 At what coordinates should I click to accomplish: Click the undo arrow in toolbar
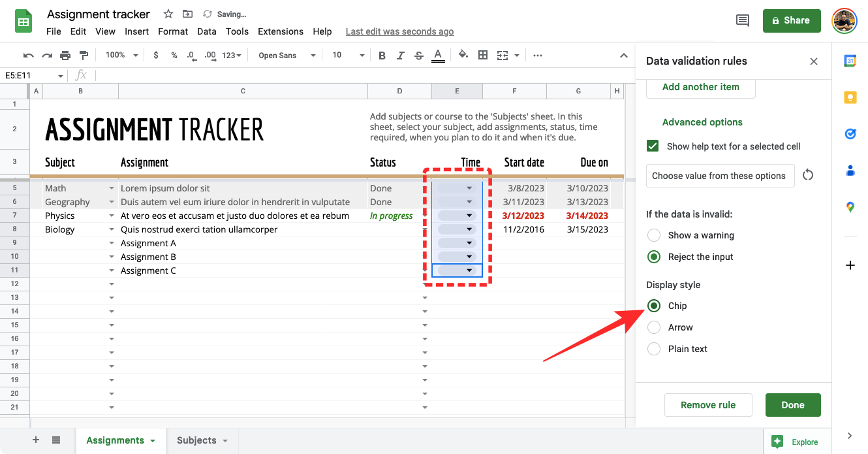pos(28,56)
